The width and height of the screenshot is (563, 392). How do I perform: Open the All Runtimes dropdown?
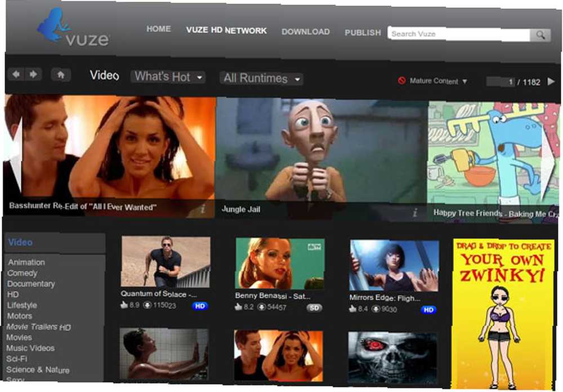coord(261,78)
